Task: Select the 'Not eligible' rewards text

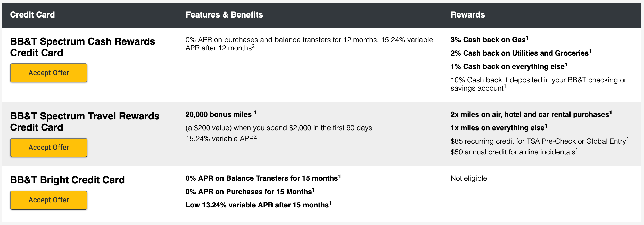Action: click(469, 178)
